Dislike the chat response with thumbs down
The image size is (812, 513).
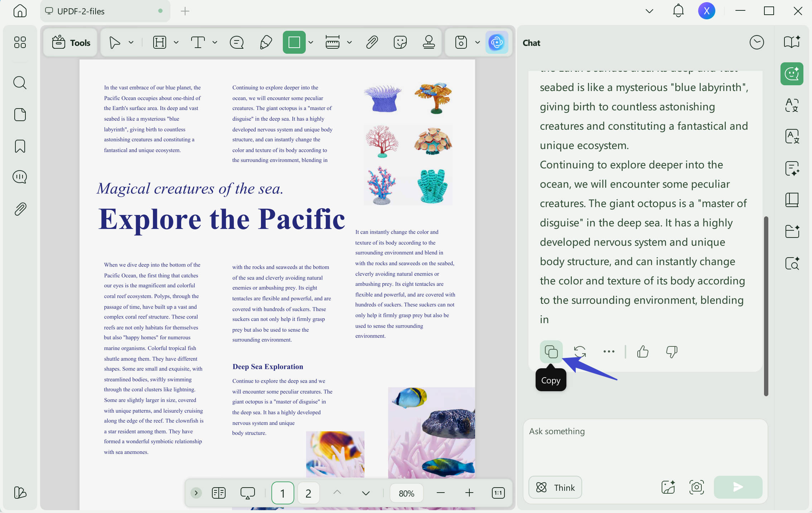tap(672, 352)
